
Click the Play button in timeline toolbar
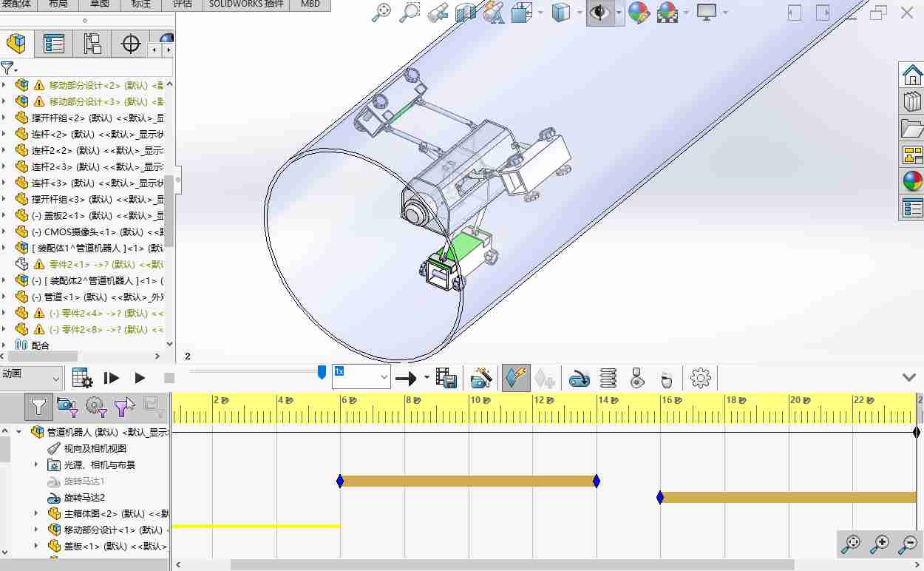point(140,378)
